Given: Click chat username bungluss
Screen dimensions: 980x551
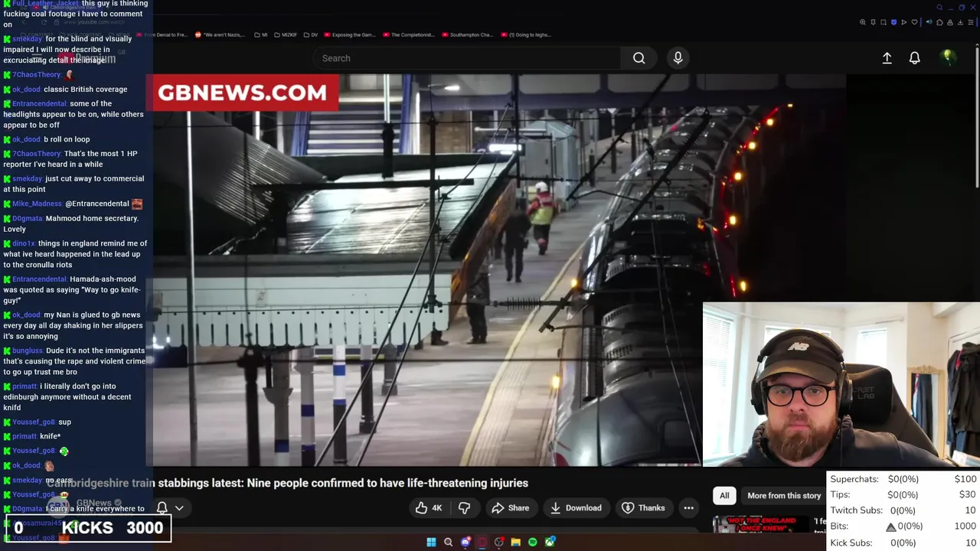Looking at the screenshot, I should click(28, 350).
